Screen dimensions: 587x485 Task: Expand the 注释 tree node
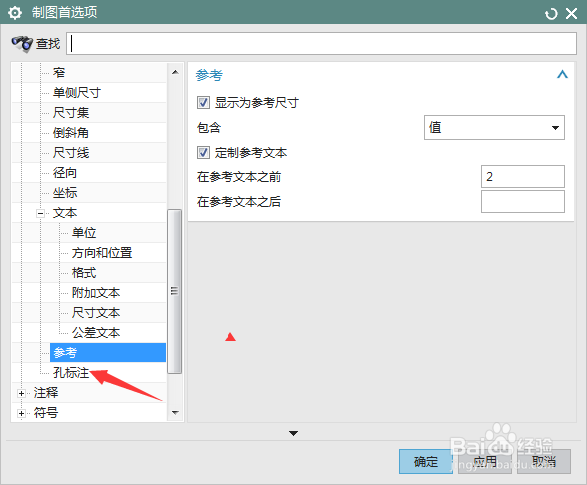pyautogui.click(x=21, y=393)
